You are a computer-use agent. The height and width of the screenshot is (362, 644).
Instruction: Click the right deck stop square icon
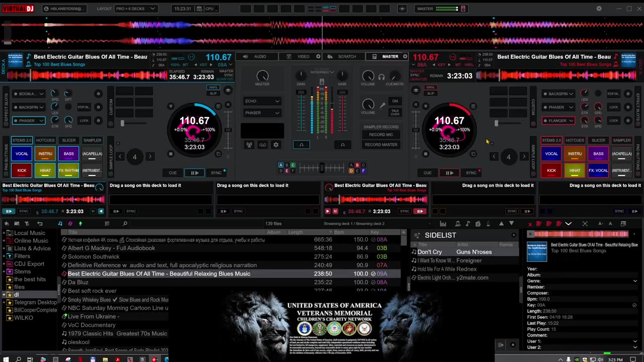click(x=426, y=154)
